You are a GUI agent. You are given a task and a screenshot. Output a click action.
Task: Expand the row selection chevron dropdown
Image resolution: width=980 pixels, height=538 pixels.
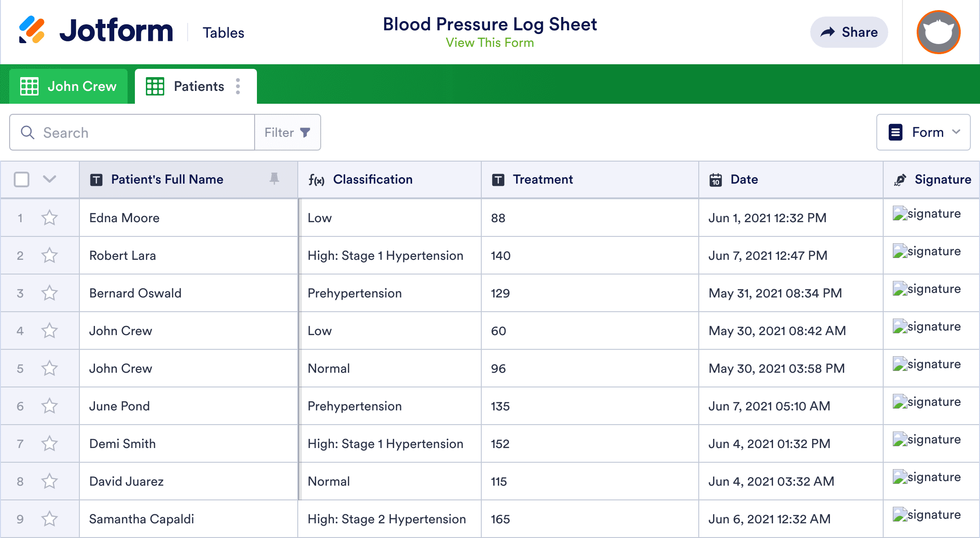point(50,179)
